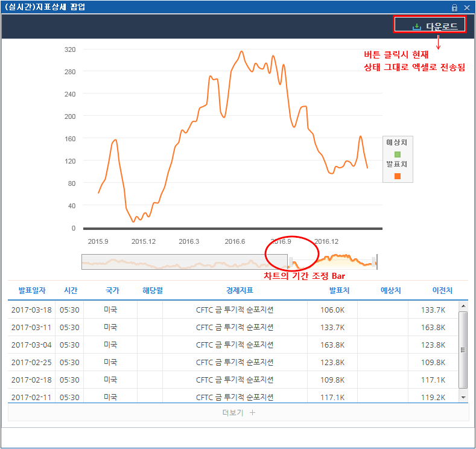Select the 2017-02-18 date cell
This screenshot has width=476, height=449.
(31, 380)
